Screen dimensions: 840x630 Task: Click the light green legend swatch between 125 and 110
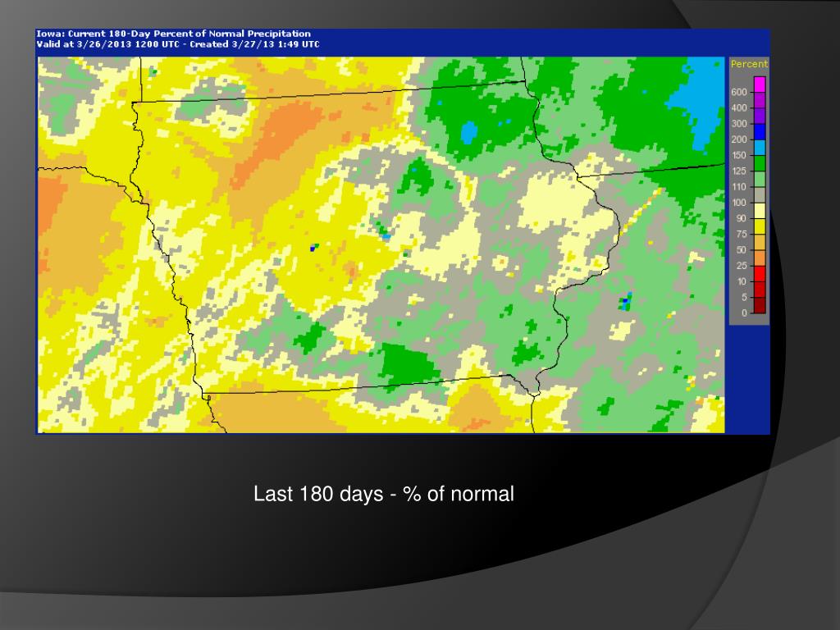(x=760, y=179)
